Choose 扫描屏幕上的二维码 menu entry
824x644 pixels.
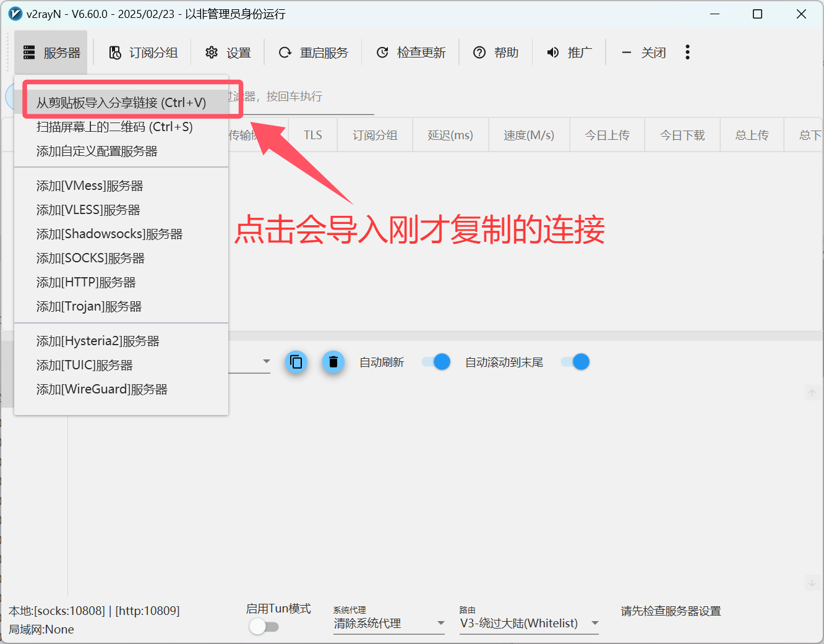pos(114,127)
